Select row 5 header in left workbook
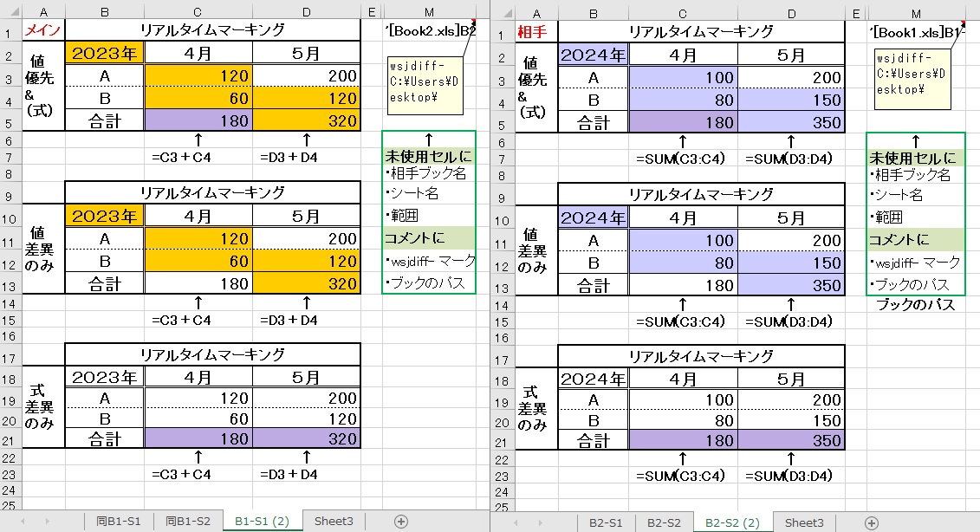Image resolution: width=980 pixels, height=532 pixels. pos(10,121)
